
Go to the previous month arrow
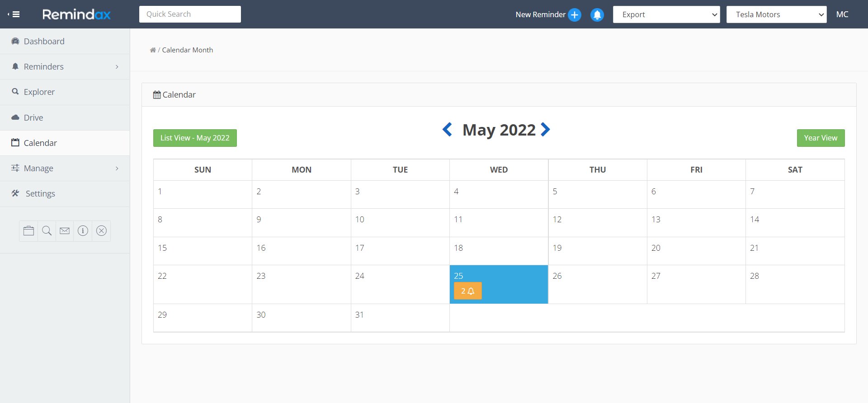click(x=447, y=130)
